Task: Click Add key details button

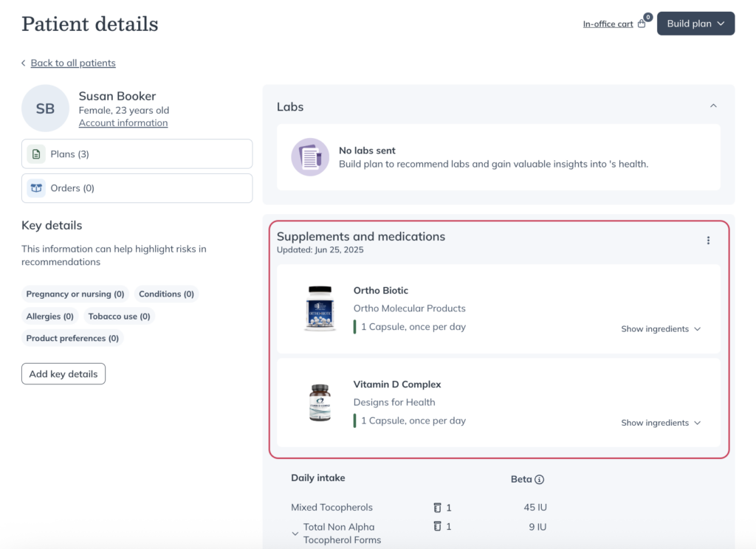Action: (x=63, y=374)
